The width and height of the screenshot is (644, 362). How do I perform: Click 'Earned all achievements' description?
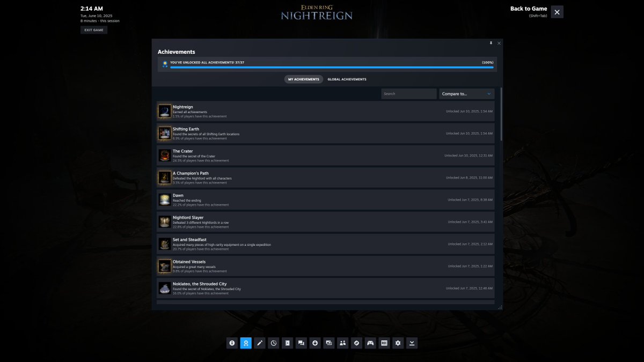pyautogui.click(x=190, y=112)
